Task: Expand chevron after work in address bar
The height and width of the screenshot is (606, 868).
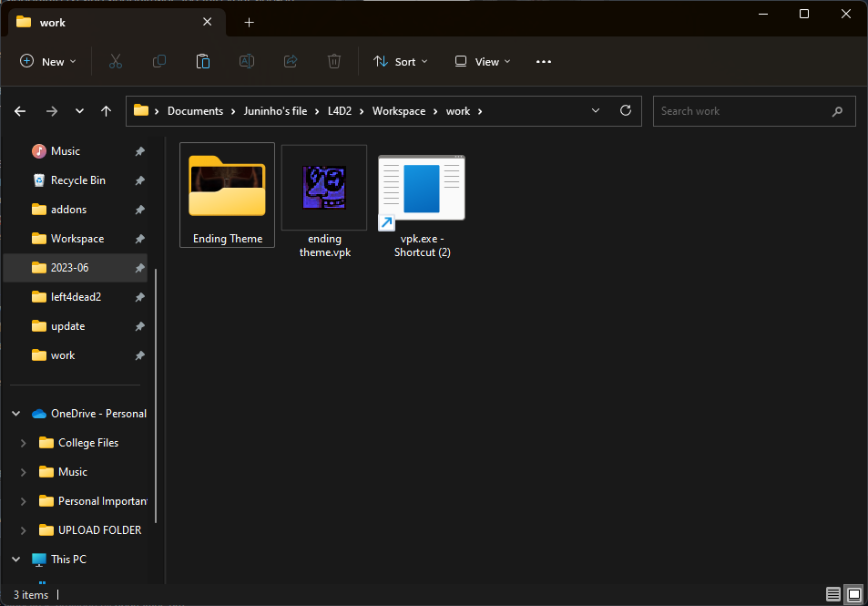Action: [480, 111]
